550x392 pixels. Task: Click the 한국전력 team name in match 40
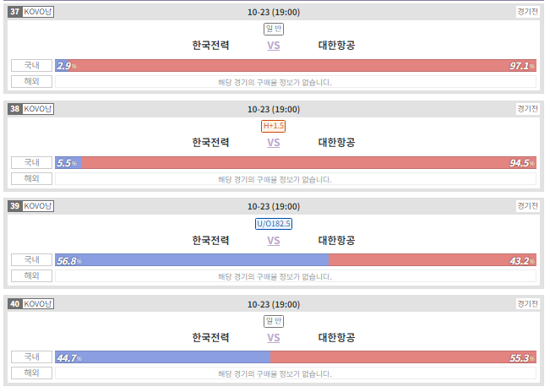[210, 337]
